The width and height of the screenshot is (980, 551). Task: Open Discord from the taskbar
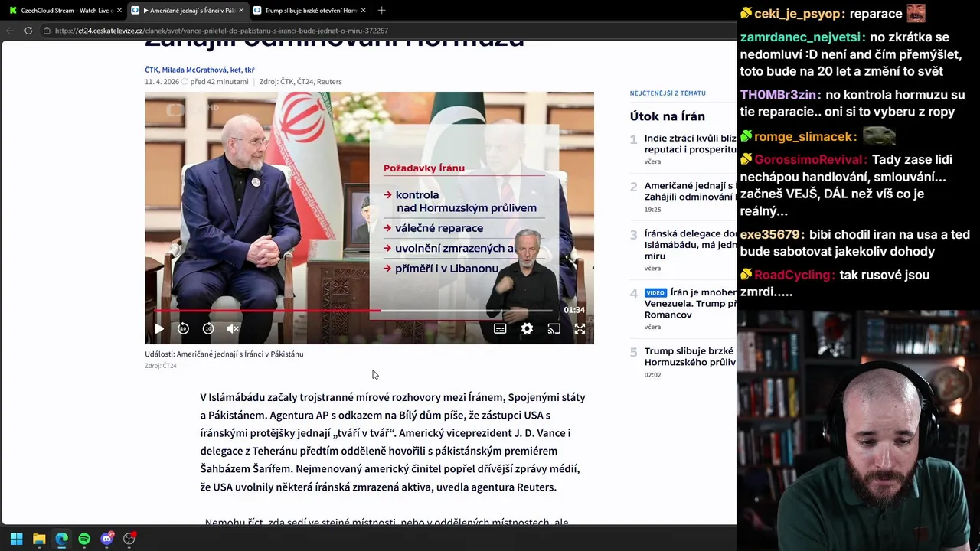106,539
